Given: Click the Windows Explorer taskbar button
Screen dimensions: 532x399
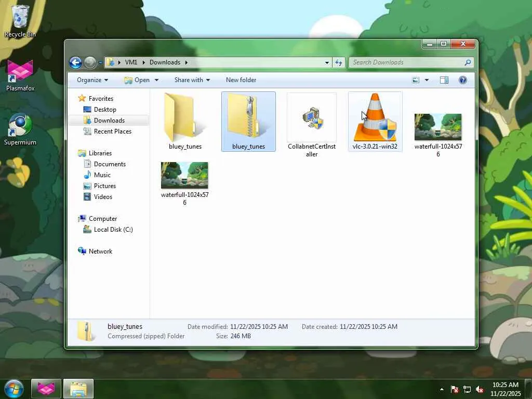Looking at the screenshot, I should click(x=78, y=389).
